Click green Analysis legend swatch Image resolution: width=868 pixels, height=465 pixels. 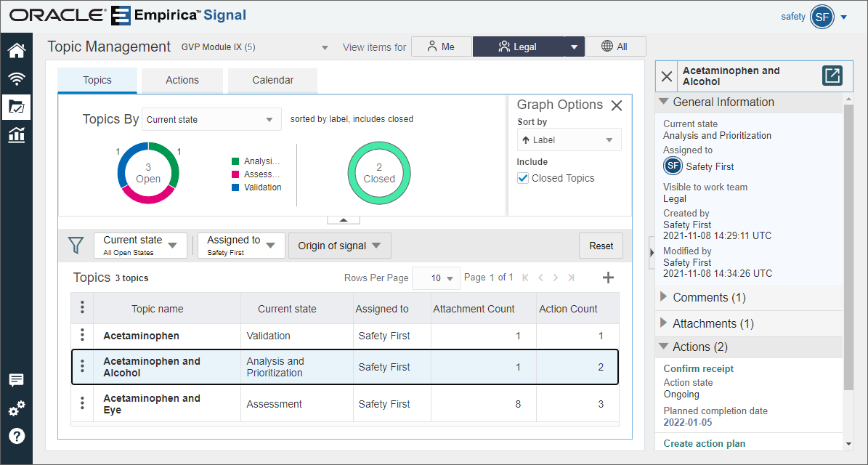[x=235, y=161]
